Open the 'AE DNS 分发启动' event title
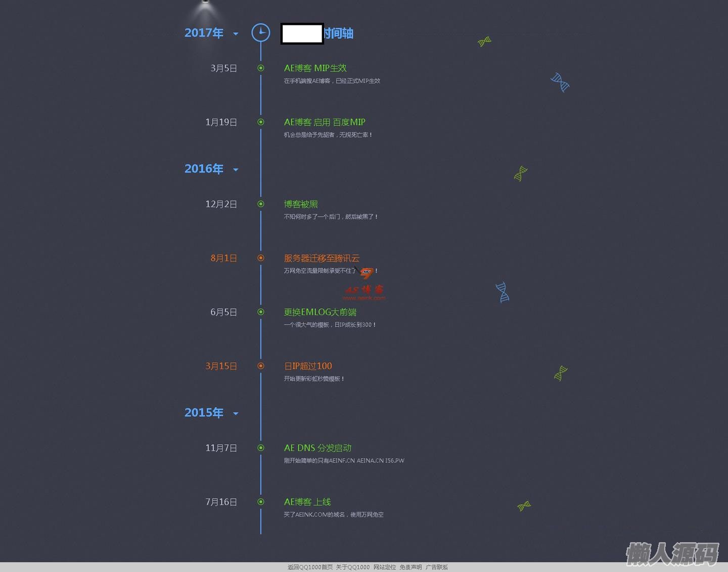Image resolution: width=728 pixels, height=572 pixels. [317, 448]
